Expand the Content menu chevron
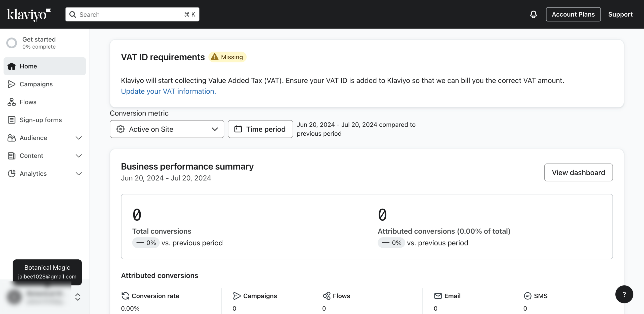 click(78, 156)
